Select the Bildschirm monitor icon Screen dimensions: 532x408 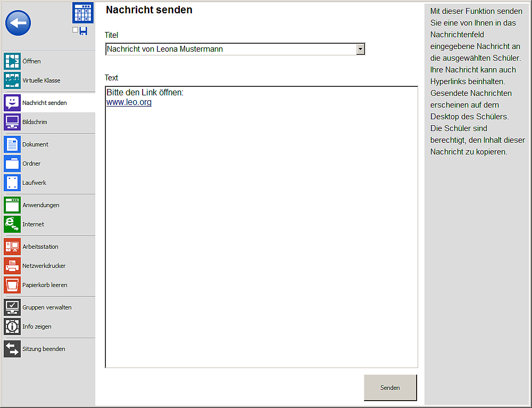(12, 122)
